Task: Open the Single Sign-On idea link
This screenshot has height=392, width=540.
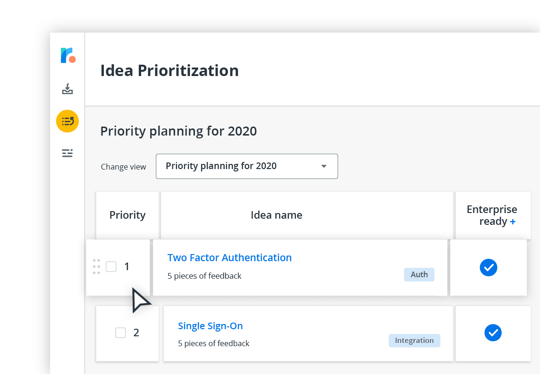Action: pyautogui.click(x=210, y=326)
